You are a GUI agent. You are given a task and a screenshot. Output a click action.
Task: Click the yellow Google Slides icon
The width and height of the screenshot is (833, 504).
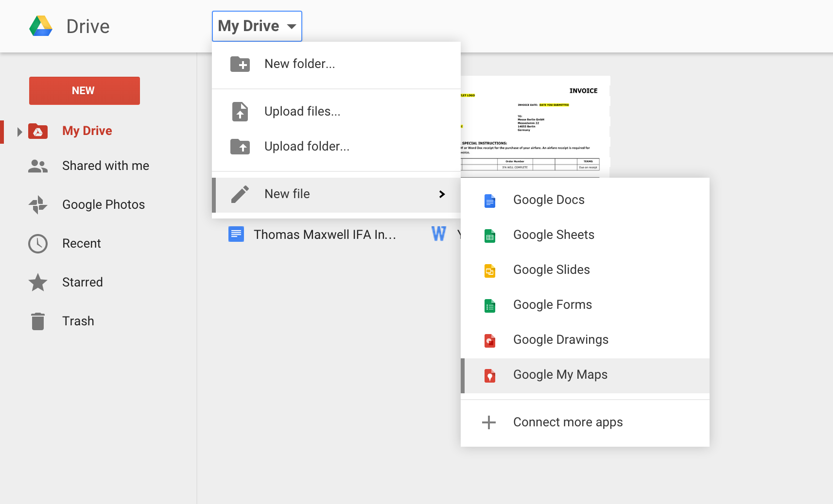coord(489,270)
